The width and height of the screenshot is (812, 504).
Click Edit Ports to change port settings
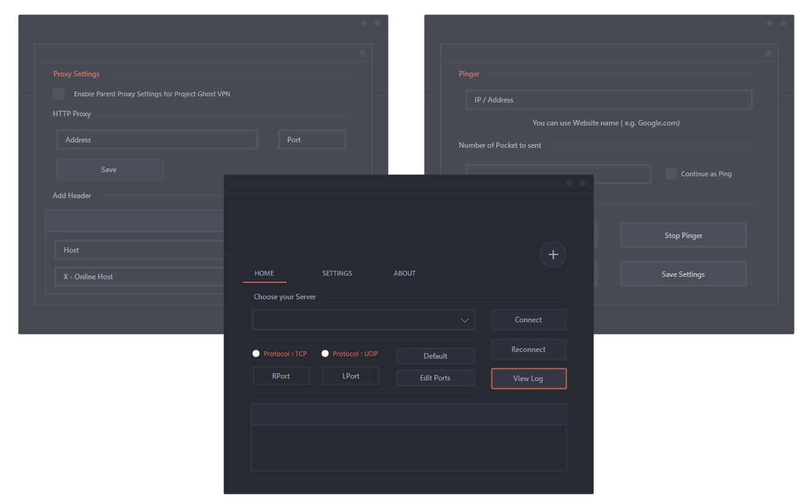click(x=436, y=377)
